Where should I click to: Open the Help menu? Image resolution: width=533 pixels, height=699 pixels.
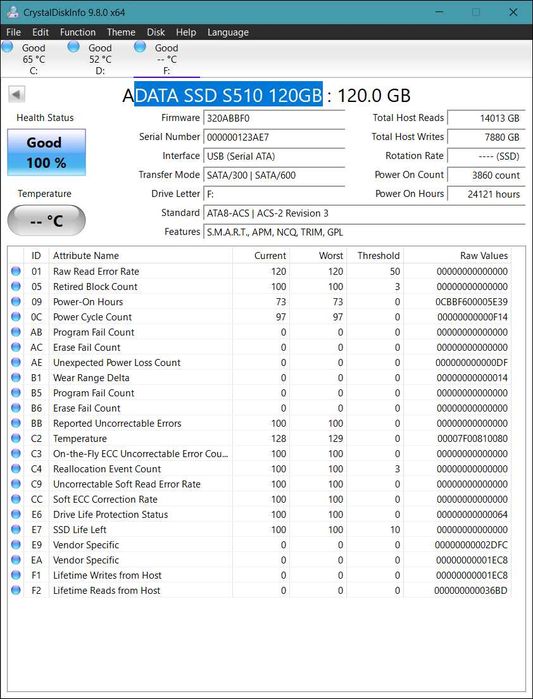coord(186,32)
